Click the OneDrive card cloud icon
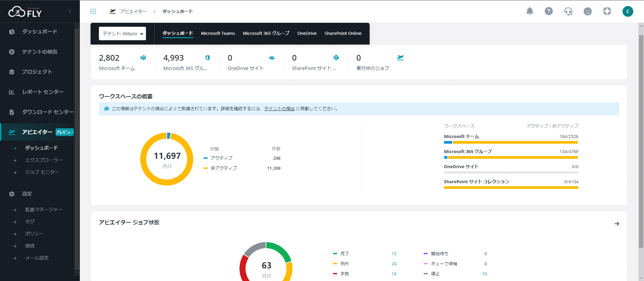Image resolution: width=644 pixels, height=281 pixels. [272, 58]
